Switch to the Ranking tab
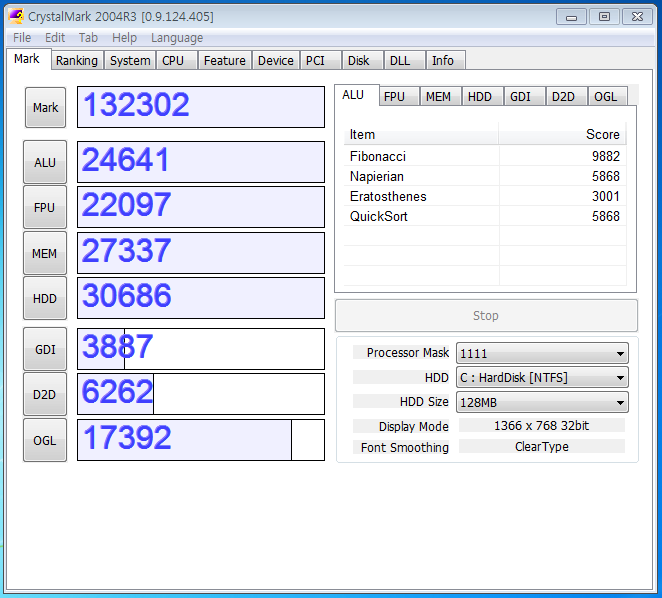Image resolution: width=662 pixels, height=598 pixels. coord(77,60)
